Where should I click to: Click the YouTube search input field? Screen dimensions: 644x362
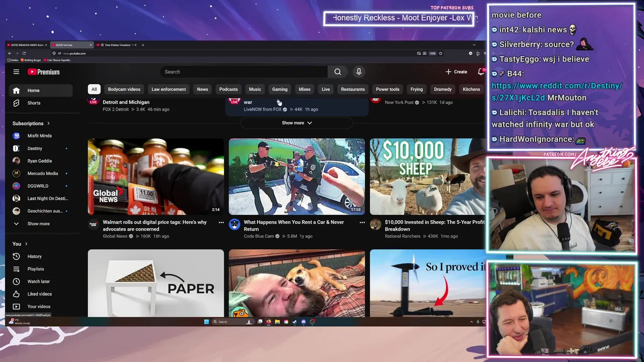click(244, 72)
